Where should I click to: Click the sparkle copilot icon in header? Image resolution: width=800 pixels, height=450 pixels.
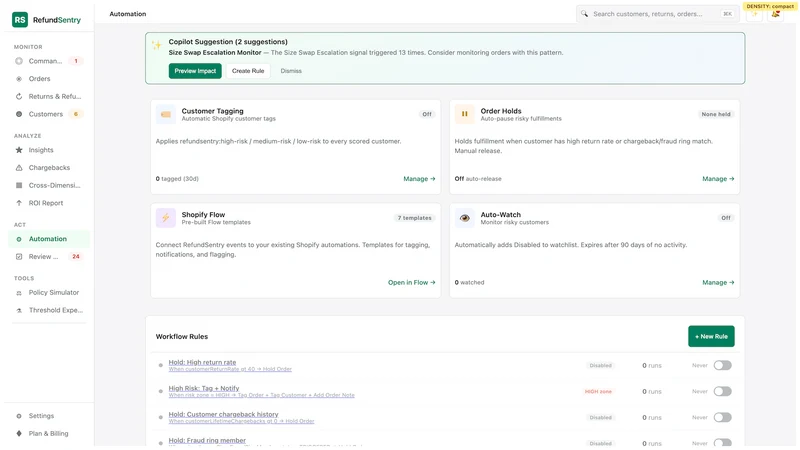[x=755, y=14]
